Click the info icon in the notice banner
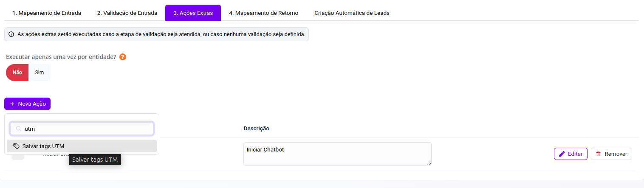Screen dimensions: 644x188 [x=11, y=34]
